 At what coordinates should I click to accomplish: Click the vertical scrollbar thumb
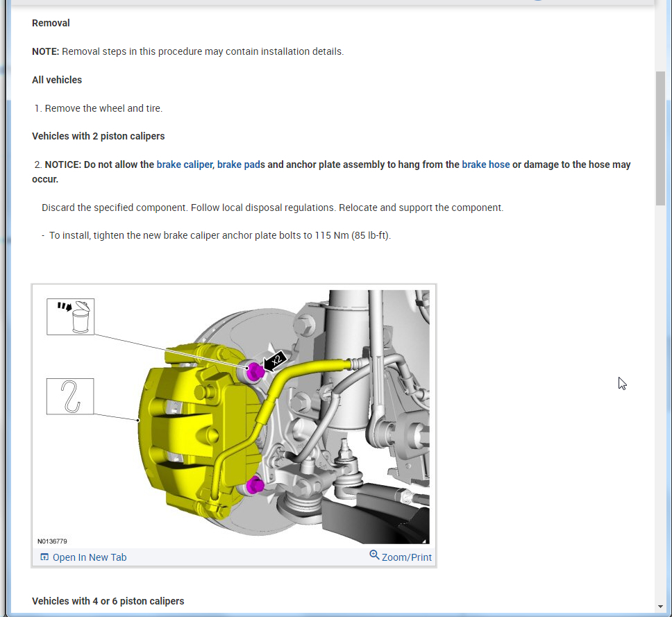tap(660, 139)
